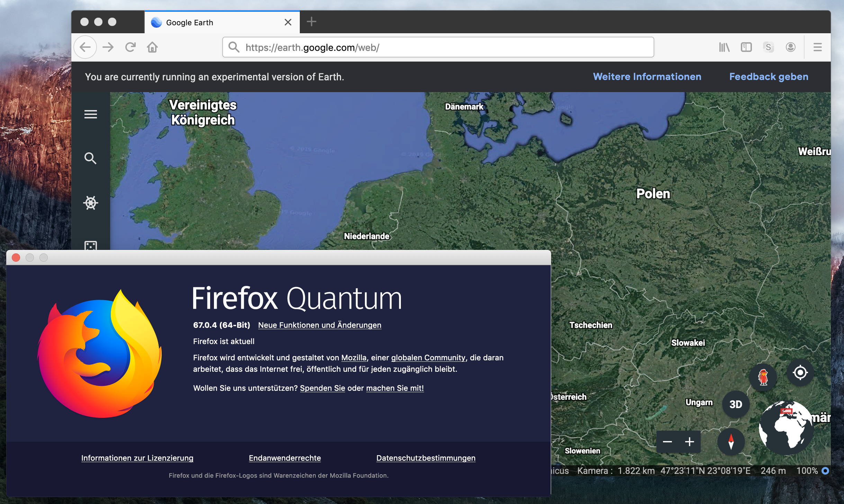Click the Ungarn map label
Viewport: 844px width, 504px height.
click(699, 402)
